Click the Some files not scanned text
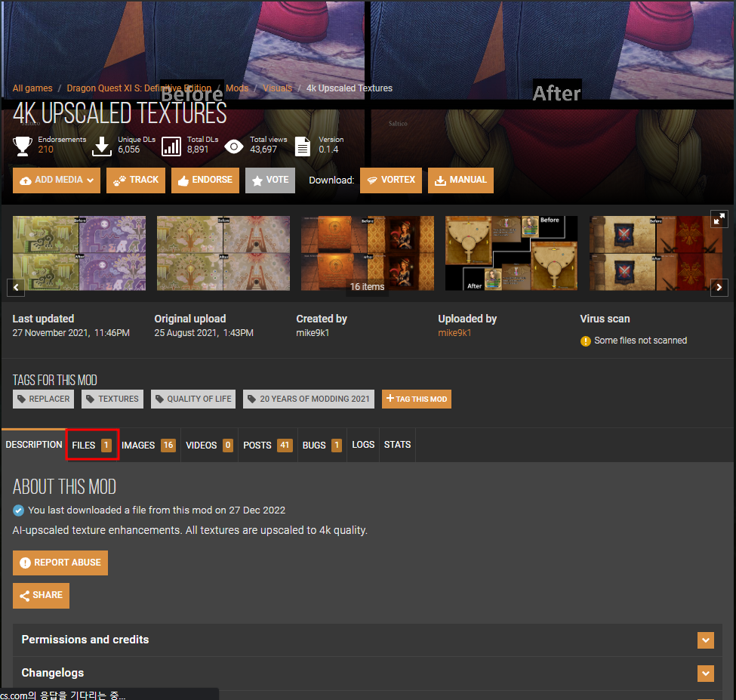The image size is (736, 700). point(640,341)
